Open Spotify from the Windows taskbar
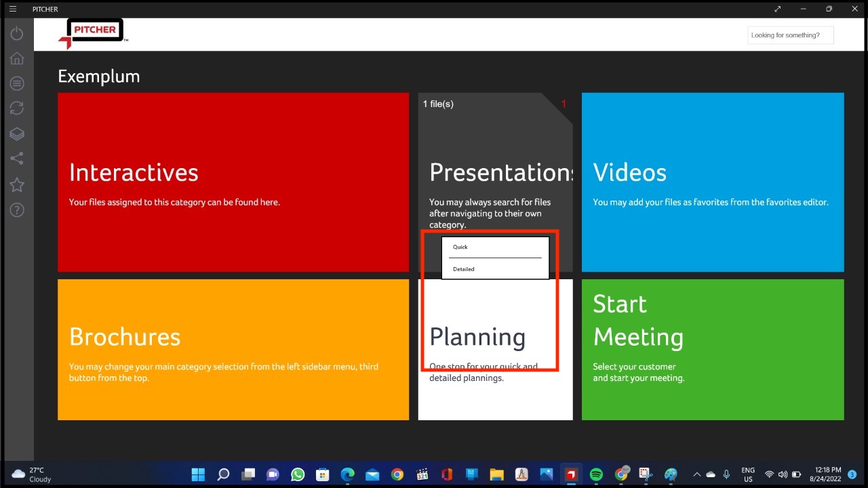Viewport: 868px width, 488px height. coord(596,474)
